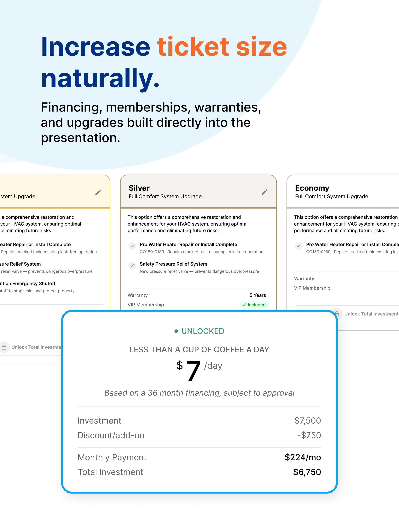399x532 pixels.
Task: Click the '5 Years' warranty value
Action: [x=257, y=295]
